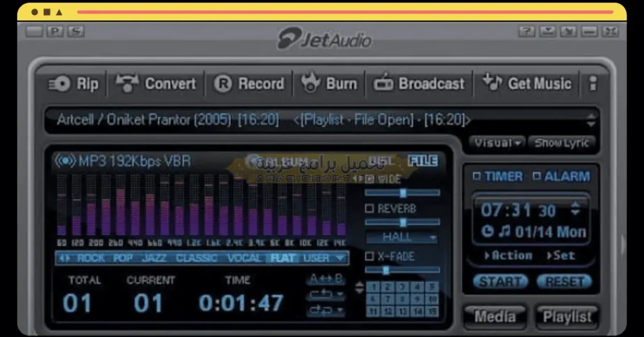Open help with the question mark button
Screen dimensions: 644x337
point(526,31)
